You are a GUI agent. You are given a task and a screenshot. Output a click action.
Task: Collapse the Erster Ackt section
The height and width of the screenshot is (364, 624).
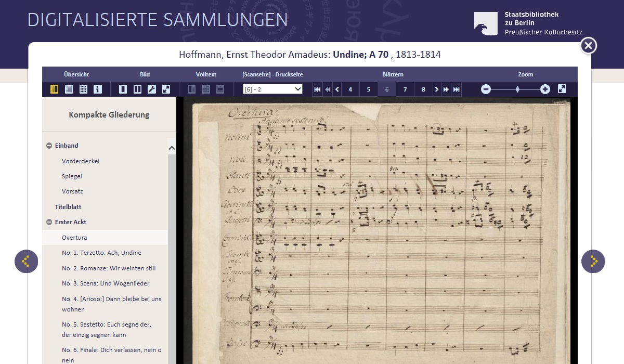click(49, 222)
